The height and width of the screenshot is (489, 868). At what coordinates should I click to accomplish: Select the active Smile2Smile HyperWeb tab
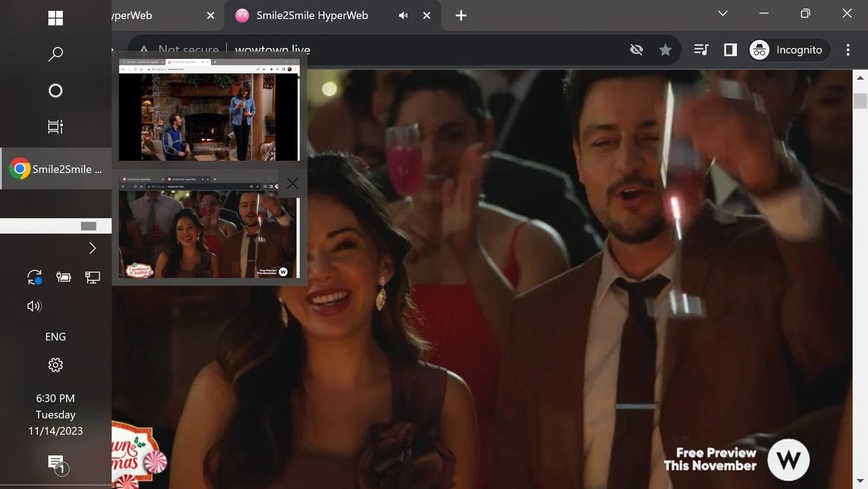click(311, 15)
